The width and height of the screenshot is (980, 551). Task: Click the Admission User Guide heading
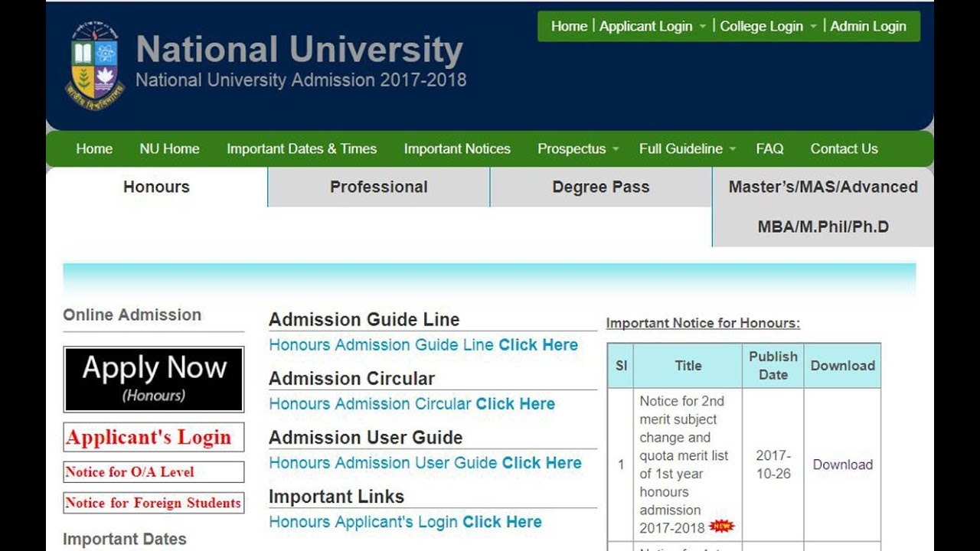click(366, 438)
